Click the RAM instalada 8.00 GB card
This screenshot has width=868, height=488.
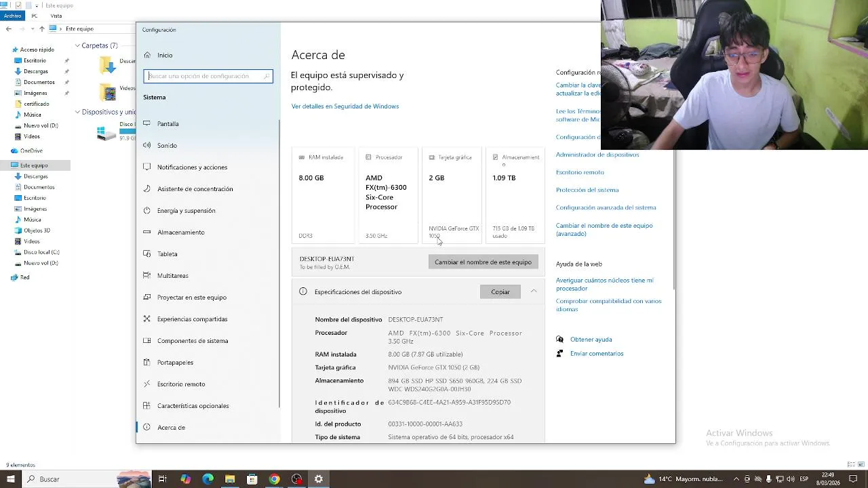(323, 195)
